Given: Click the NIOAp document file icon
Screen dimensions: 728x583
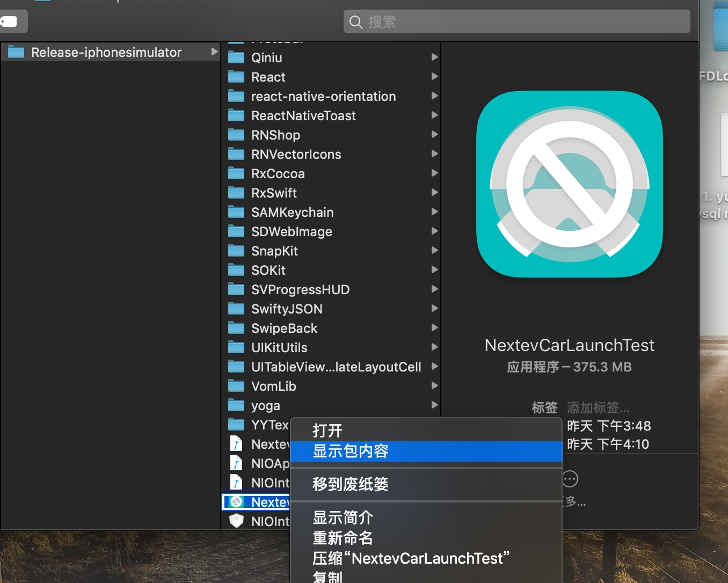Looking at the screenshot, I should click(x=236, y=463).
